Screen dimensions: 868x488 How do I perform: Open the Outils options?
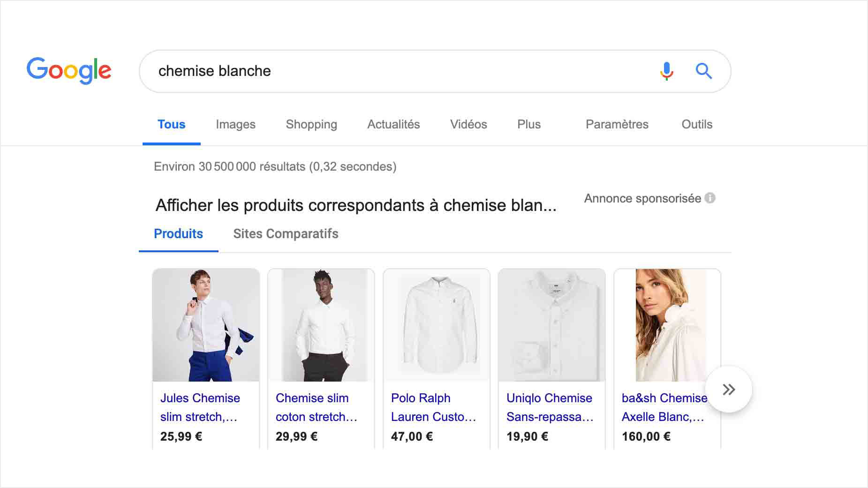pos(697,125)
